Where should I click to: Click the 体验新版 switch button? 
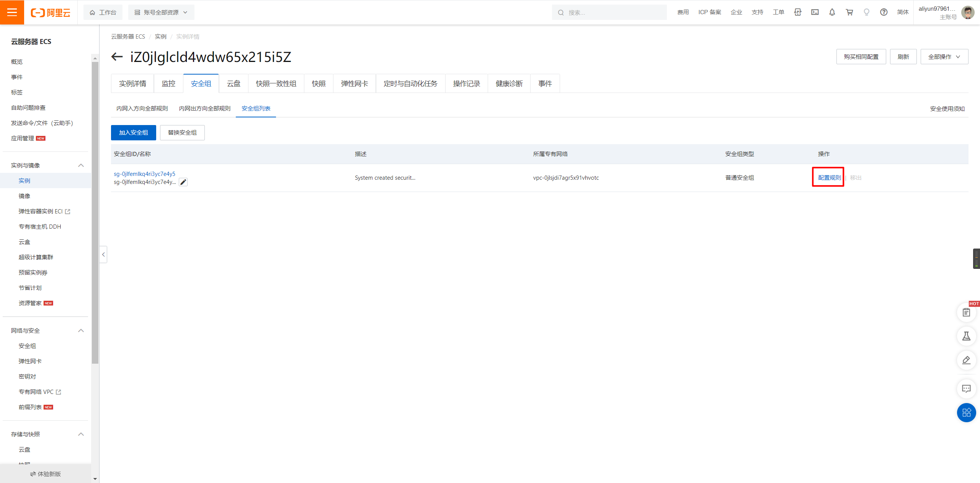tap(46, 474)
